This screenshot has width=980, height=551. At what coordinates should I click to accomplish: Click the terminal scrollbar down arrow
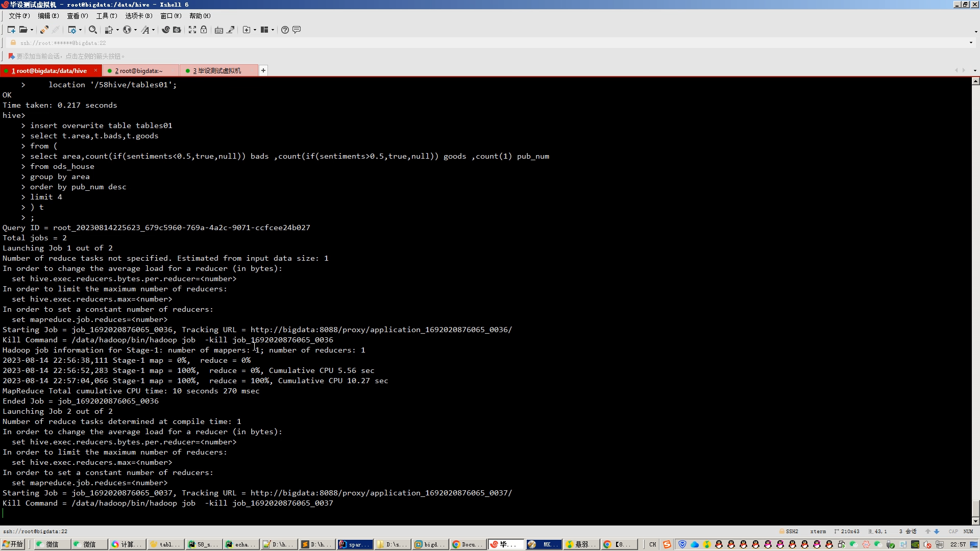[975, 521]
